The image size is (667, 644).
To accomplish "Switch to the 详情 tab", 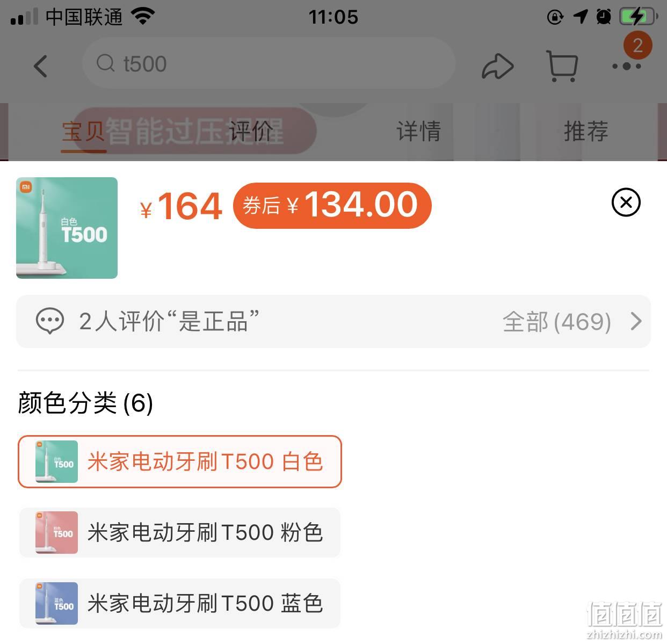I will [418, 131].
